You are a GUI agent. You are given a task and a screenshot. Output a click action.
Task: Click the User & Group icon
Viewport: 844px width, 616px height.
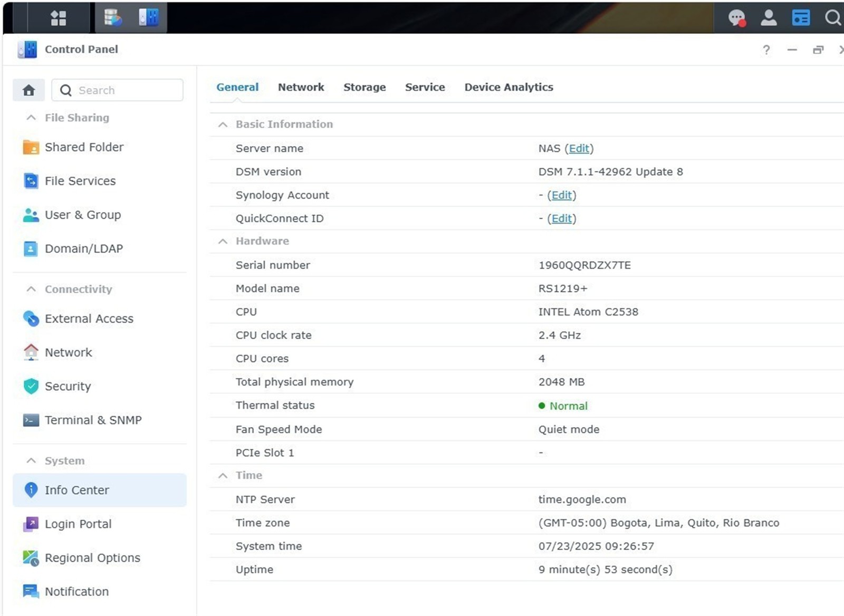click(31, 215)
